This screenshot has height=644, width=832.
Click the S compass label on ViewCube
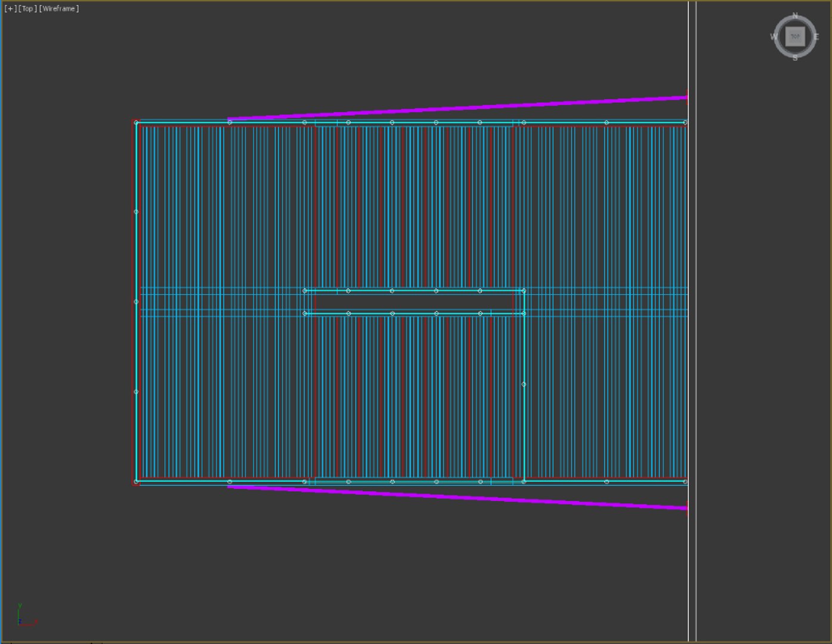[x=795, y=58]
